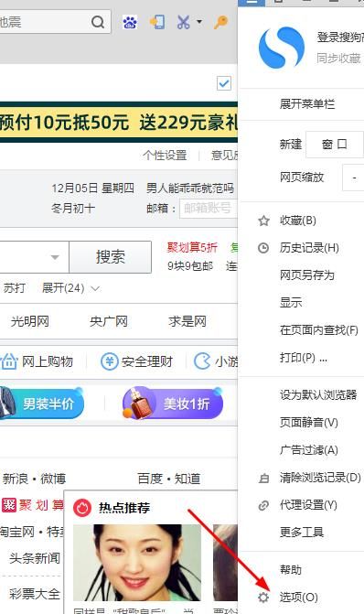The width and height of the screenshot is (364, 614).
Task: Choose 网页另存为 from the menu
Action: point(307,275)
